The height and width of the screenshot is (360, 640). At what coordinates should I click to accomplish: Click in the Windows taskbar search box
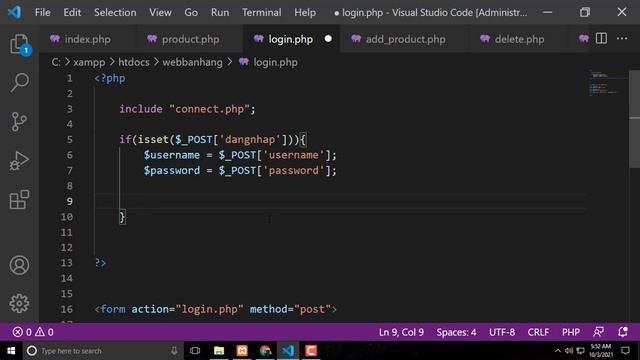coord(104,351)
